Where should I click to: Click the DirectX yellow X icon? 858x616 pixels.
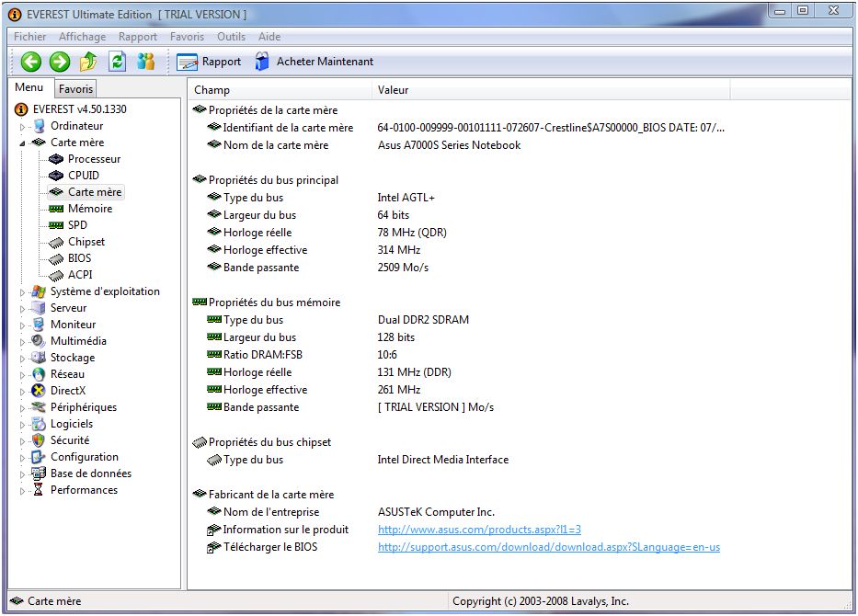39,391
